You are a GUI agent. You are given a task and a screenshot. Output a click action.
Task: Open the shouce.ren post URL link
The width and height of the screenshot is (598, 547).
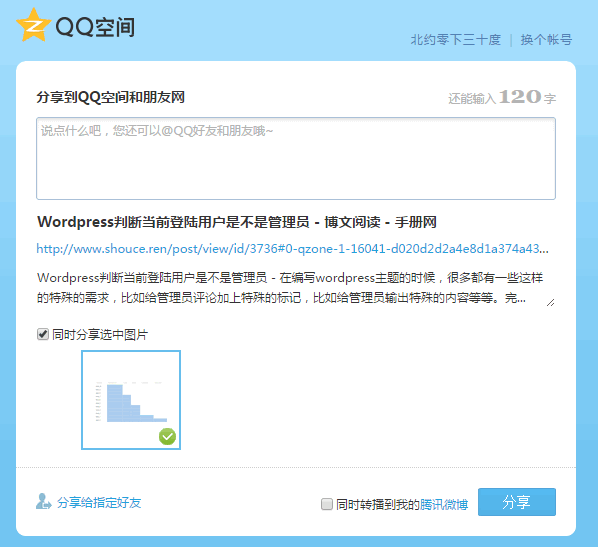click(293, 249)
